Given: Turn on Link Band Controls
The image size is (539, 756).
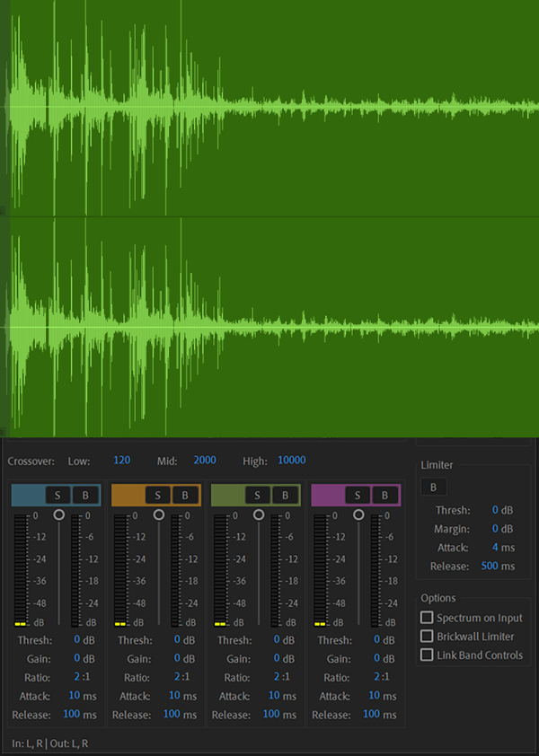Looking at the screenshot, I should click(427, 655).
